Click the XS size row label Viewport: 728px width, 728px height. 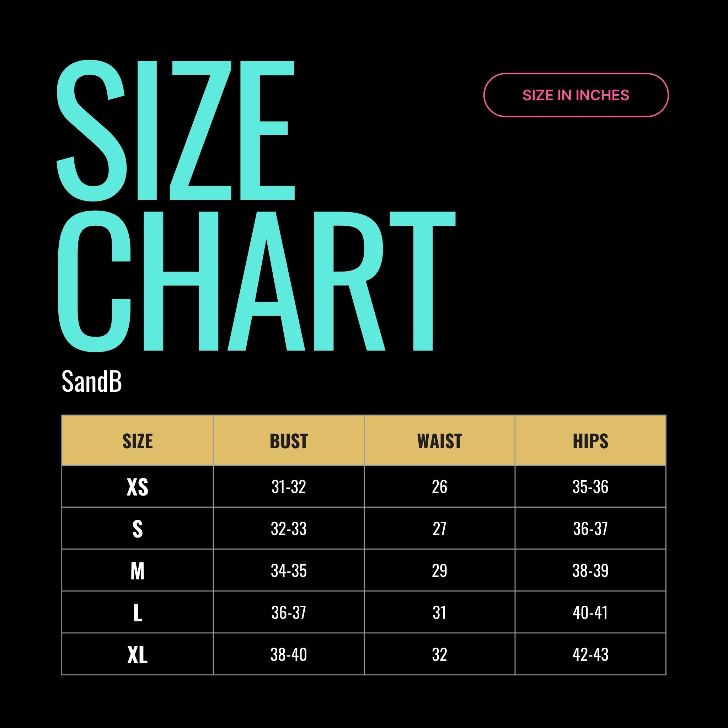click(x=138, y=487)
